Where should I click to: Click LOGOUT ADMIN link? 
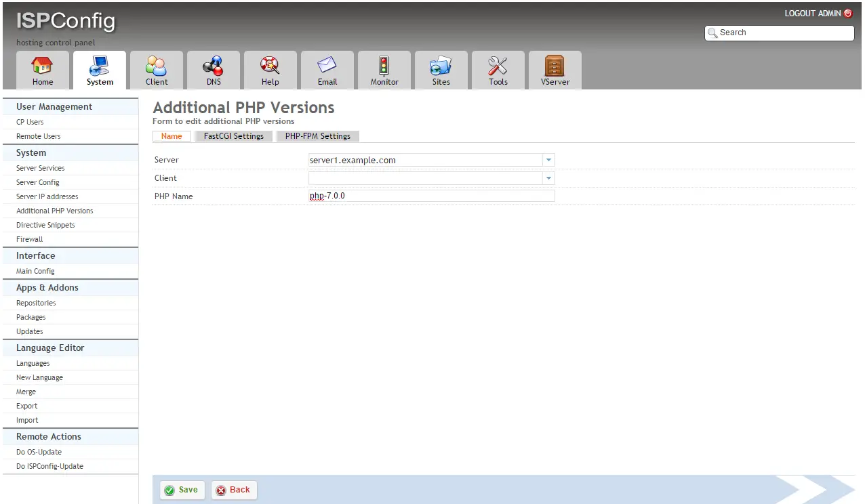coord(813,14)
